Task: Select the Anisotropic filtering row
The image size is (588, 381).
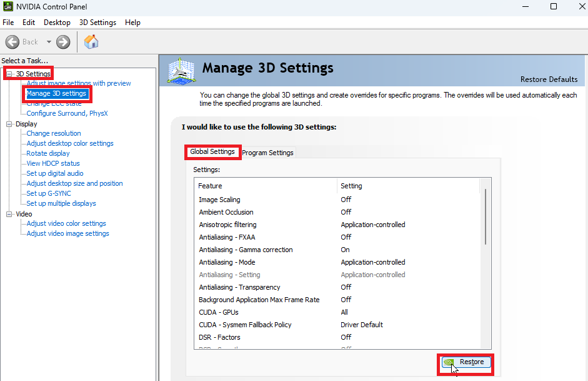Action: tap(337, 225)
